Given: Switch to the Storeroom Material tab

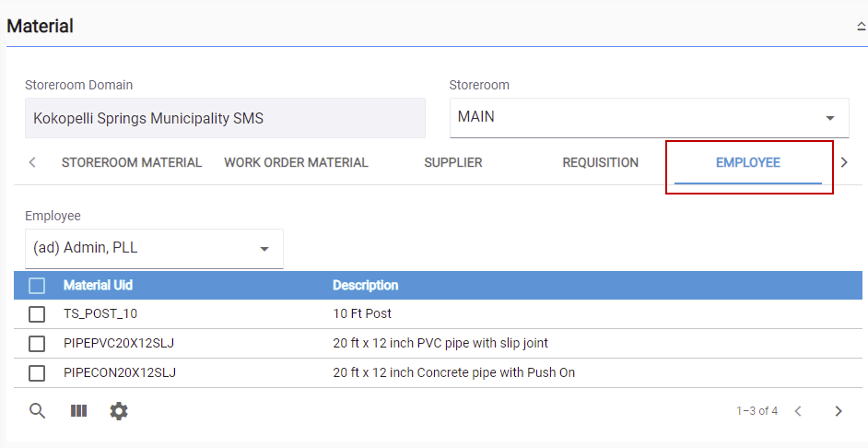Looking at the screenshot, I should tap(132, 162).
